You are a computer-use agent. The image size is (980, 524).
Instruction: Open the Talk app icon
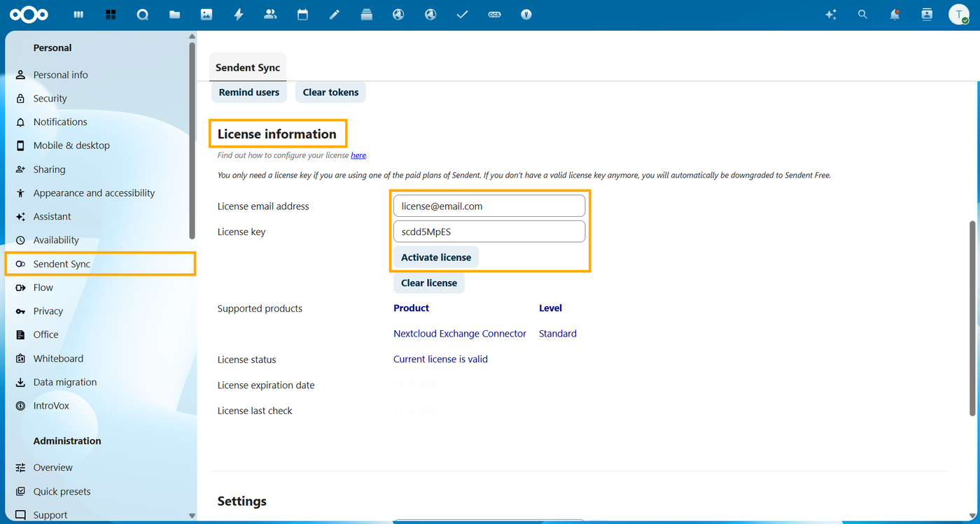pyautogui.click(x=143, y=15)
